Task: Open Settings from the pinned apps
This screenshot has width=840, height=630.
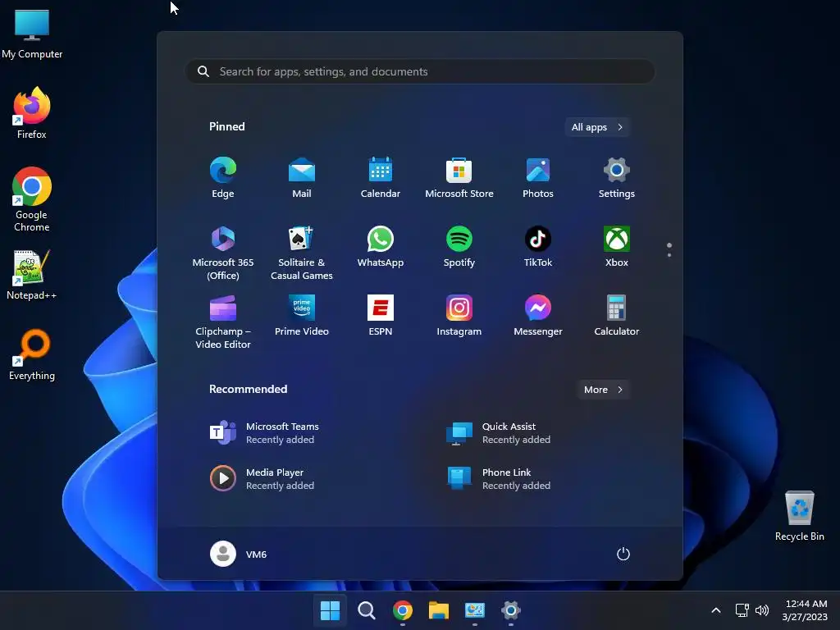Action: [x=617, y=178]
